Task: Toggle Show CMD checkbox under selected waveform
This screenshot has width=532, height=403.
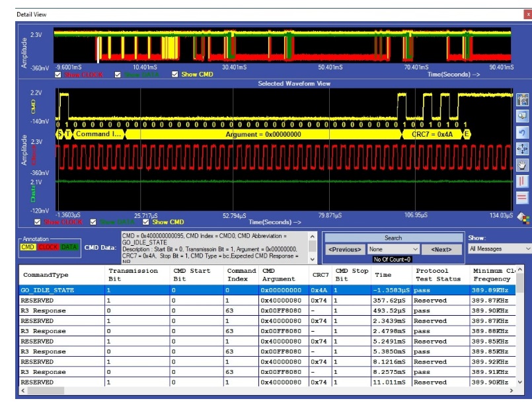Action: click(146, 222)
